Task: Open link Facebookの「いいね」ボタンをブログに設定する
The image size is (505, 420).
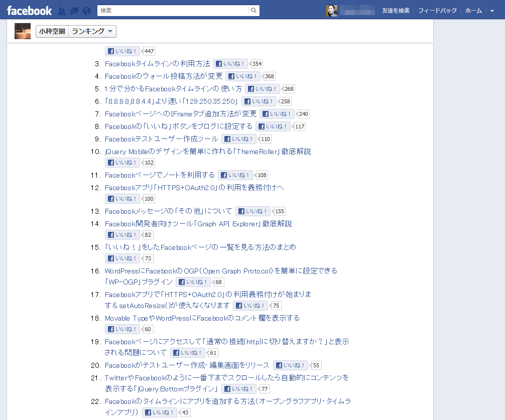Action: 179,126
